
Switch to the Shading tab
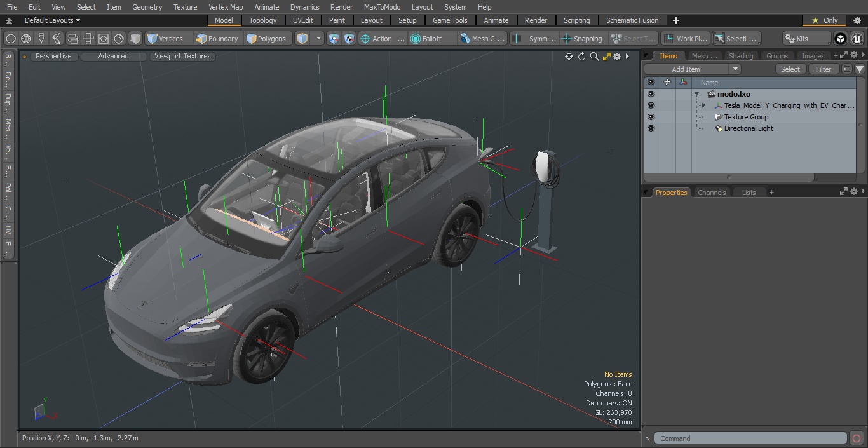click(x=740, y=56)
